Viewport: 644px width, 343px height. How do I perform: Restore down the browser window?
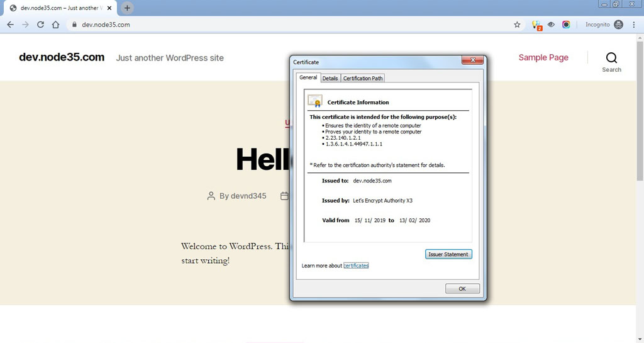point(616,4)
